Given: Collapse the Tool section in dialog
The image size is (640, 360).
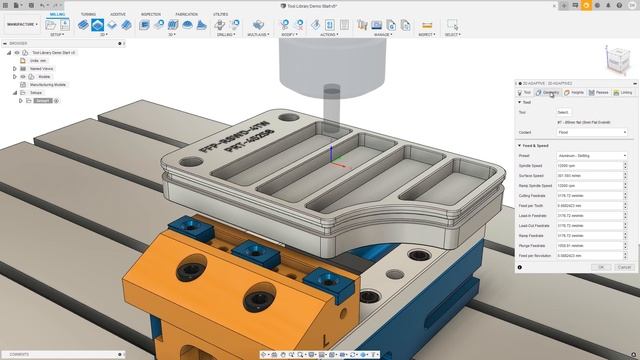Looking at the screenshot, I should (x=520, y=102).
